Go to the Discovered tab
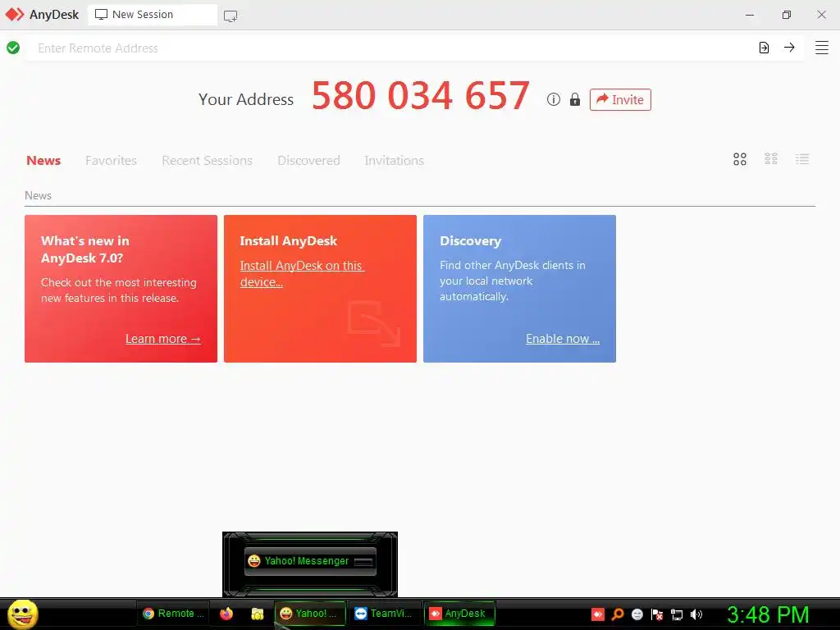This screenshot has width=840, height=630. [x=308, y=160]
